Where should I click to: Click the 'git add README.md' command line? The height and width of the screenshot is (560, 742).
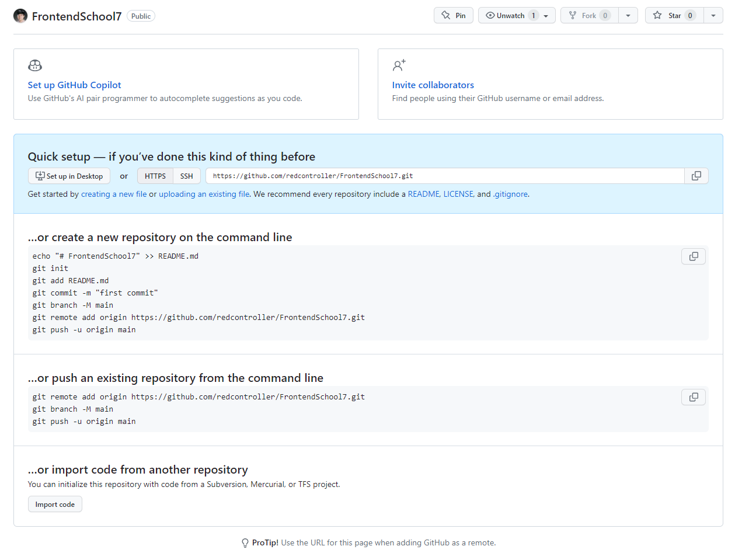point(71,281)
